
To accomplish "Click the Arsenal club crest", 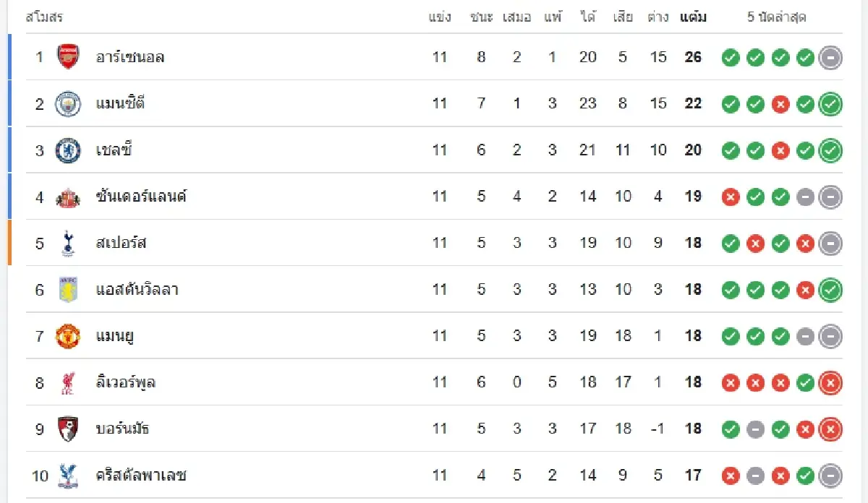I will 68,57.
